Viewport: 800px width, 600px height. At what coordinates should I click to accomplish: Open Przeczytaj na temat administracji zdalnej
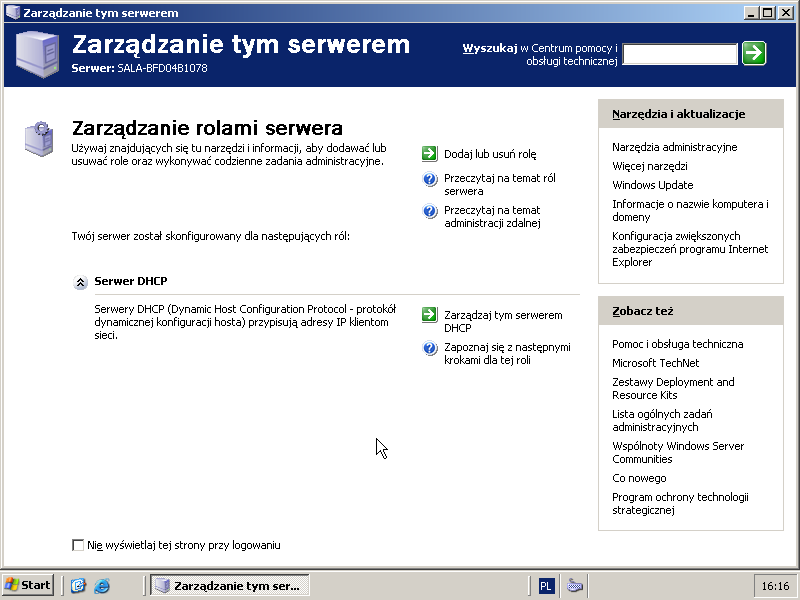(x=492, y=217)
